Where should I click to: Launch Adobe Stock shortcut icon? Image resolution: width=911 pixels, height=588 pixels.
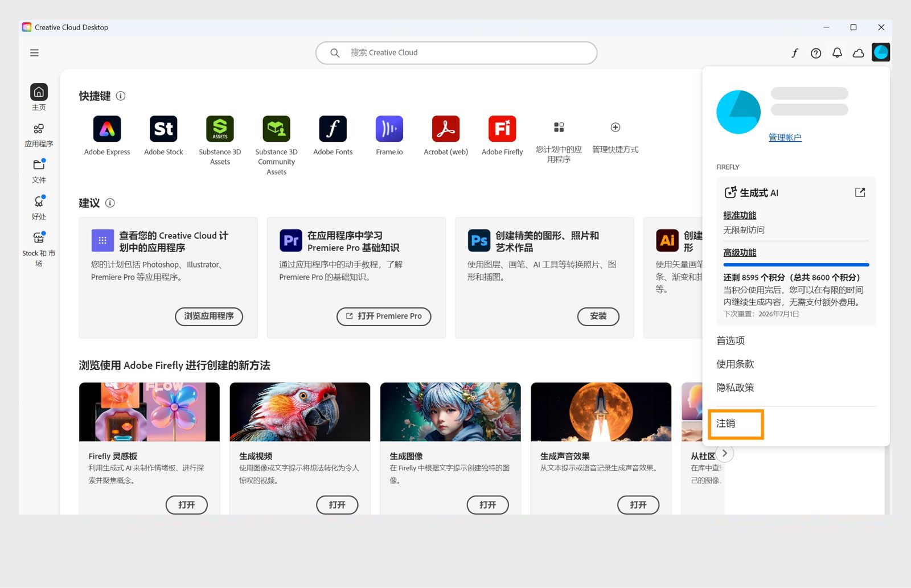pos(163,129)
